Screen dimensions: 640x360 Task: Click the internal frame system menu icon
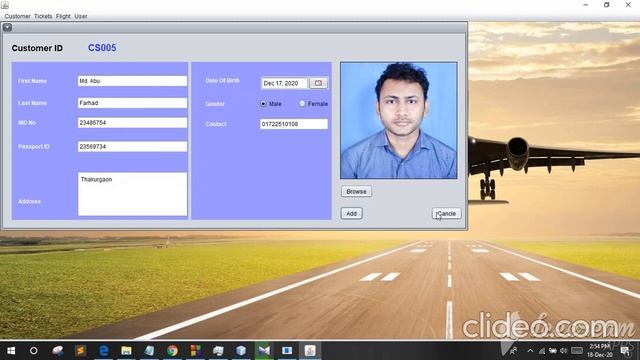(x=7, y=27)
